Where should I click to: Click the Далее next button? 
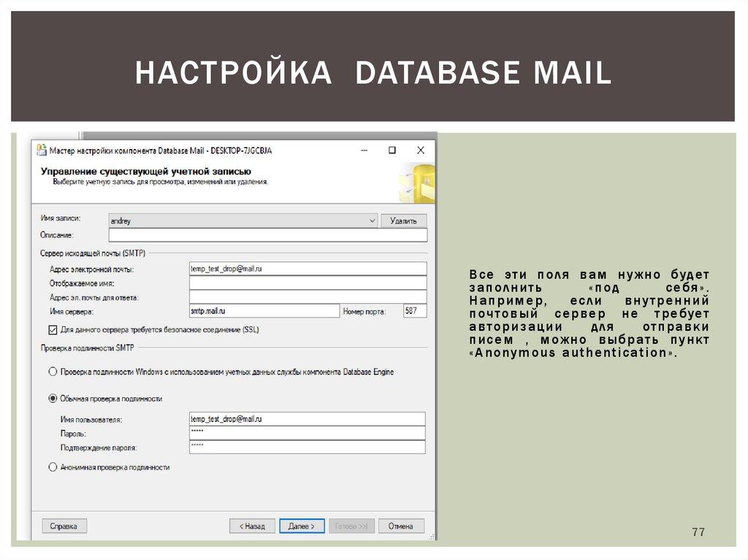click(x=301, y=526)
